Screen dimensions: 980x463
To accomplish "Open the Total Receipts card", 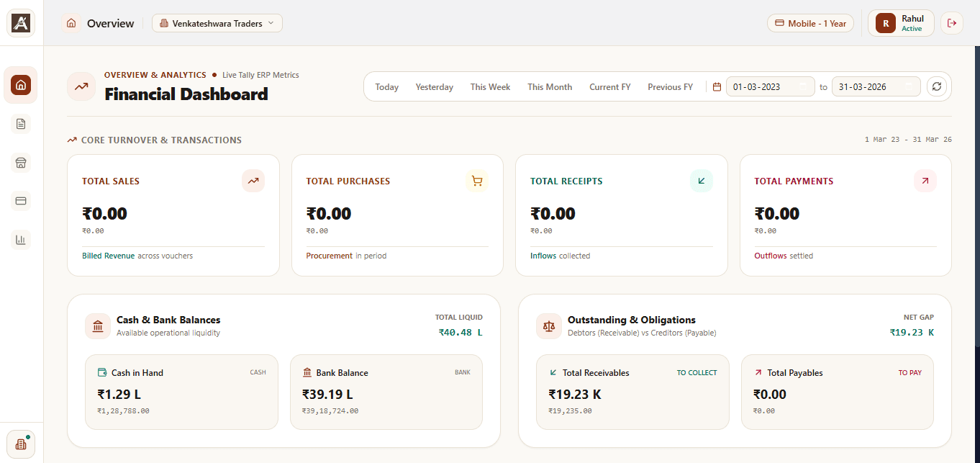I will 622,215.
